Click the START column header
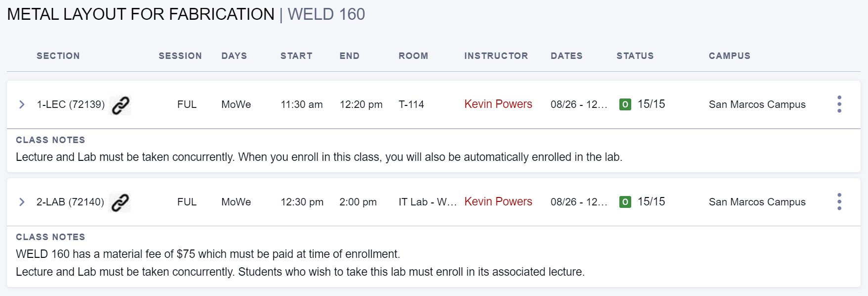The height and width of the screenshot is (296, 868). click(296, 56)
